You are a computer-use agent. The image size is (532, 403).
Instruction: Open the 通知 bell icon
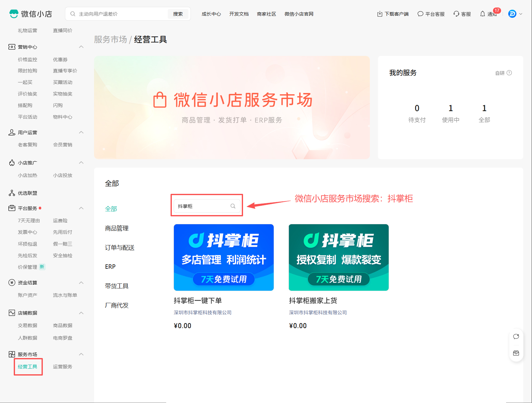pyautogui.click(x=483, y=14)
